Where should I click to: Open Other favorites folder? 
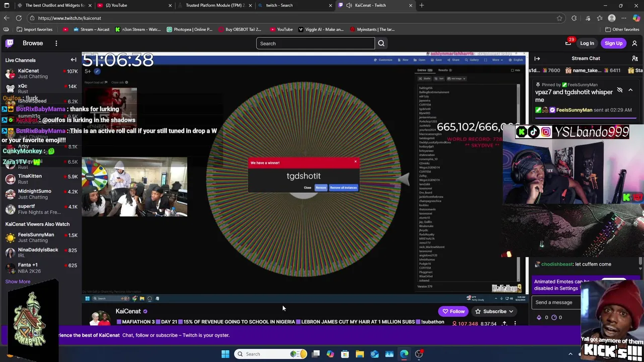[622, 29]
